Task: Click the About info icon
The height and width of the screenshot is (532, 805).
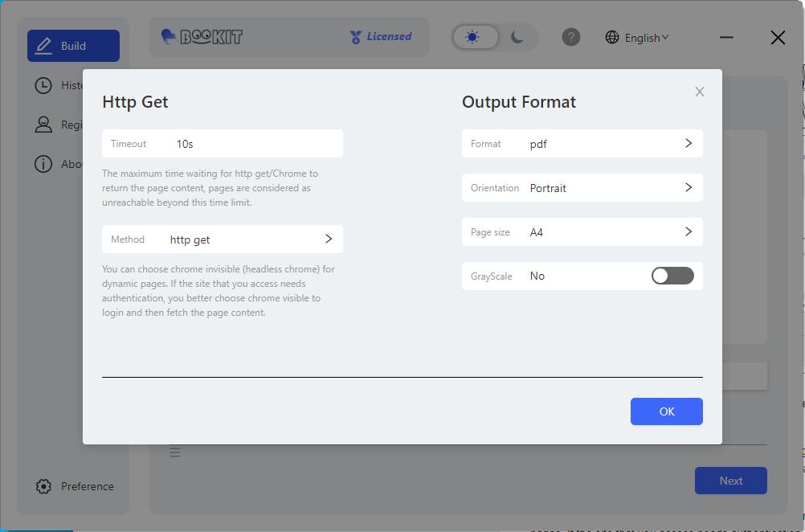Action: [x=43, y=164]
